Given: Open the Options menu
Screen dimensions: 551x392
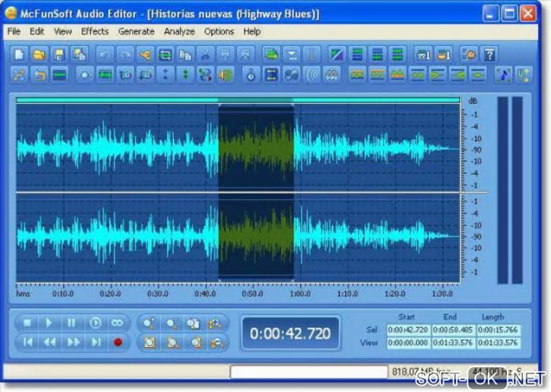Looking at the screenshot, I should 219,31.
